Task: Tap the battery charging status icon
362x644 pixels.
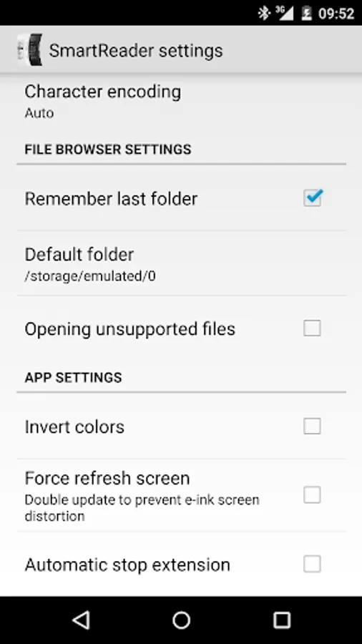Action: coord(306,13)
